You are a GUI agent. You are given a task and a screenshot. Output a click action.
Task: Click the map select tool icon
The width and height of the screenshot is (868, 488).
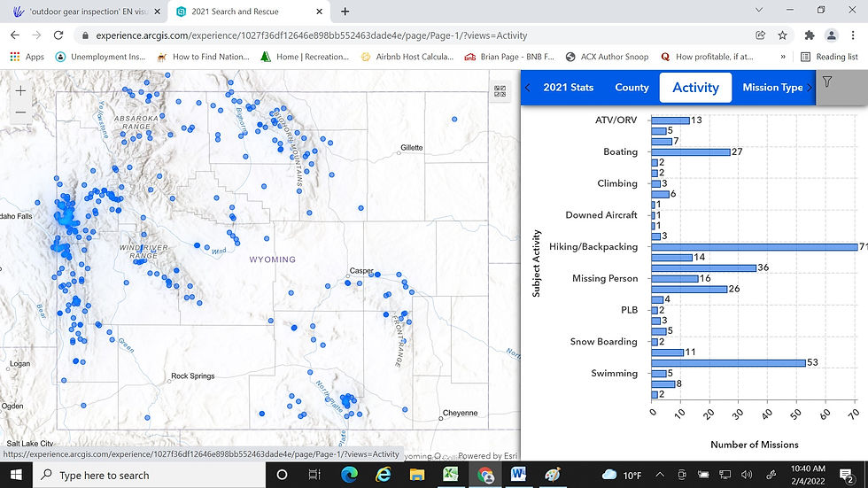(x=500, y=91)
